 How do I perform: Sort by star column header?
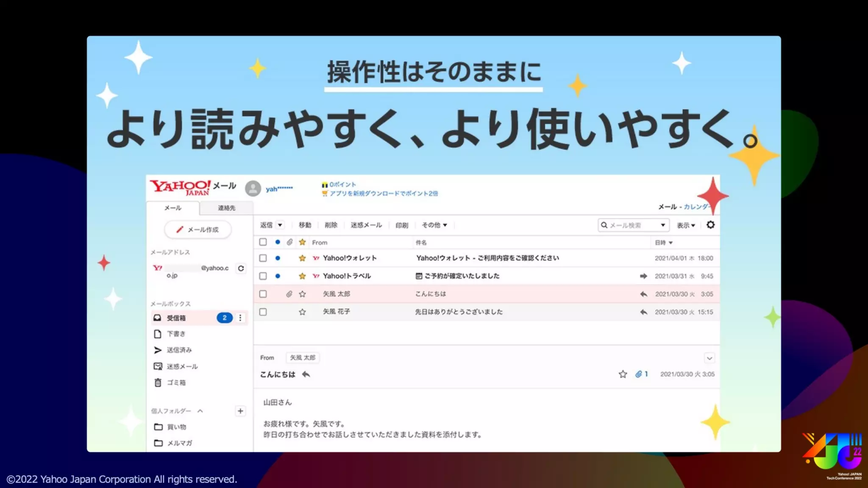(x=302, y=242)
